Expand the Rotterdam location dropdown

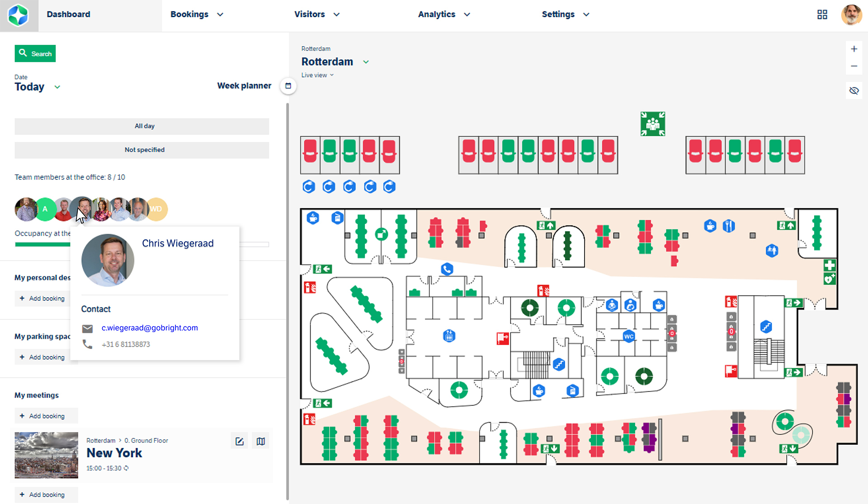tap(366, 62)
